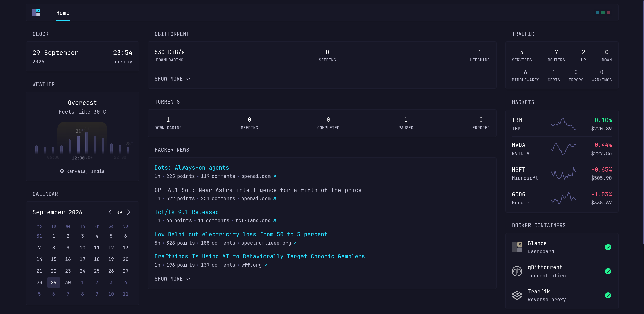
Task: Go to next calendar month
Action: (x=129, y=212)
